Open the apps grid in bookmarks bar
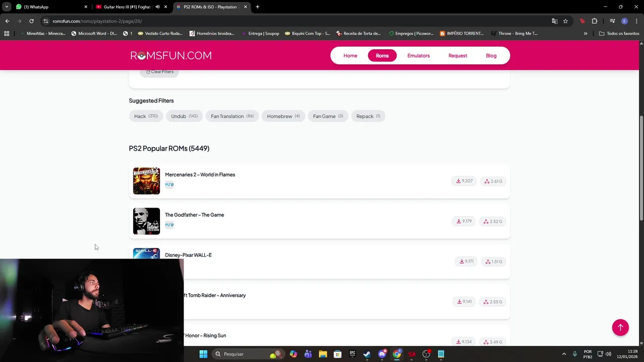 [7, 34]
